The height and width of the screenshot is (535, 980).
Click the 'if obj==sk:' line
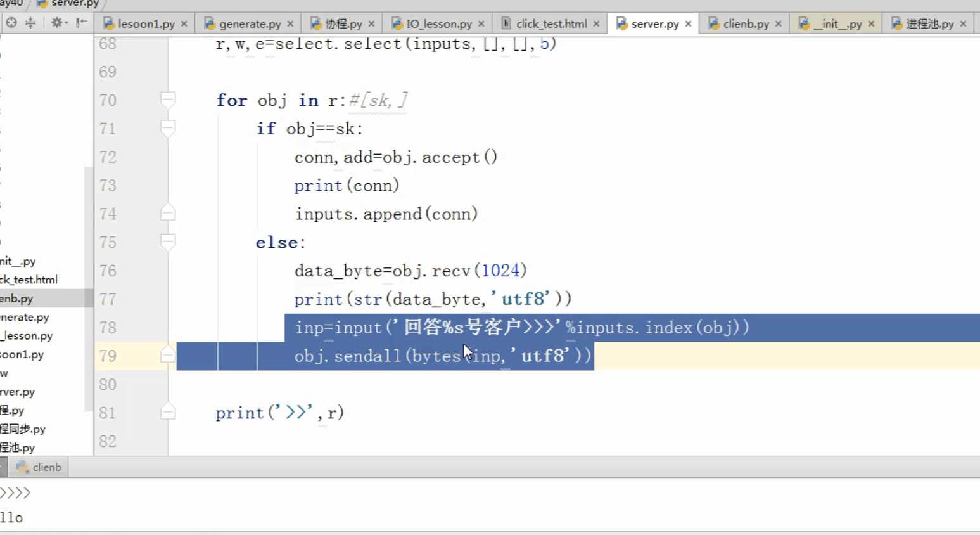(x=309, y=129)
